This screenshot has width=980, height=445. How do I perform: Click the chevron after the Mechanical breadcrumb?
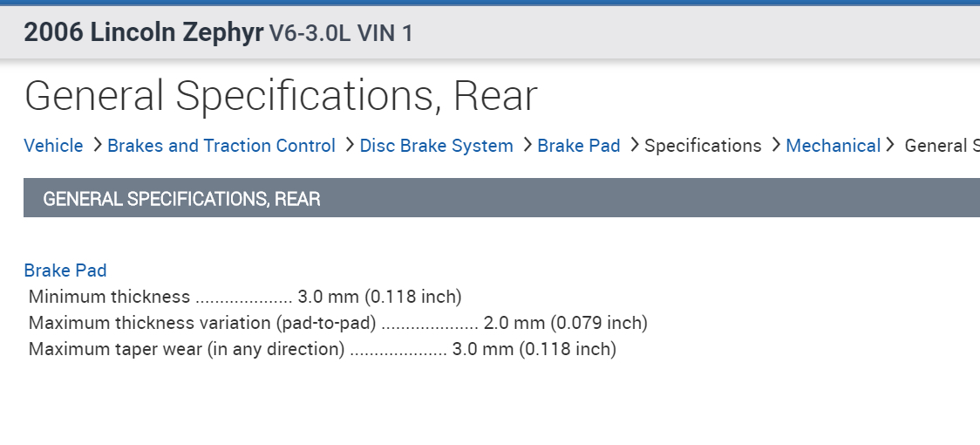890,145
